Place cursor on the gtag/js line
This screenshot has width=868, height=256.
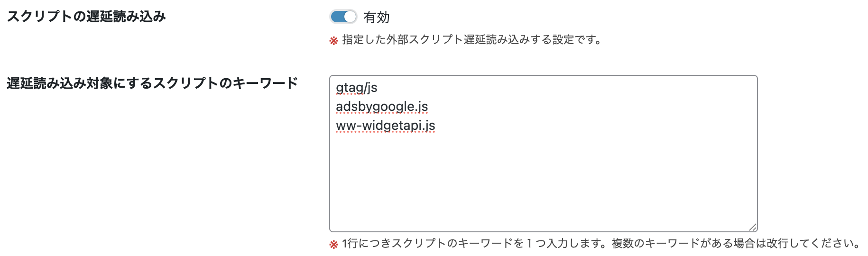tap(357, 88)
